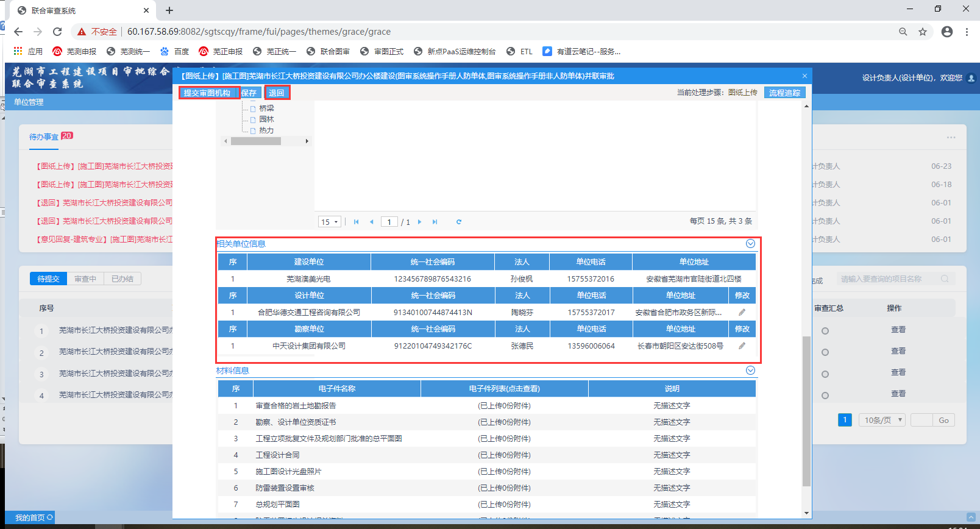Click edit pencil for 中天设计集团有限公司 row
This screenshot has height=529, width=980.
742,346
